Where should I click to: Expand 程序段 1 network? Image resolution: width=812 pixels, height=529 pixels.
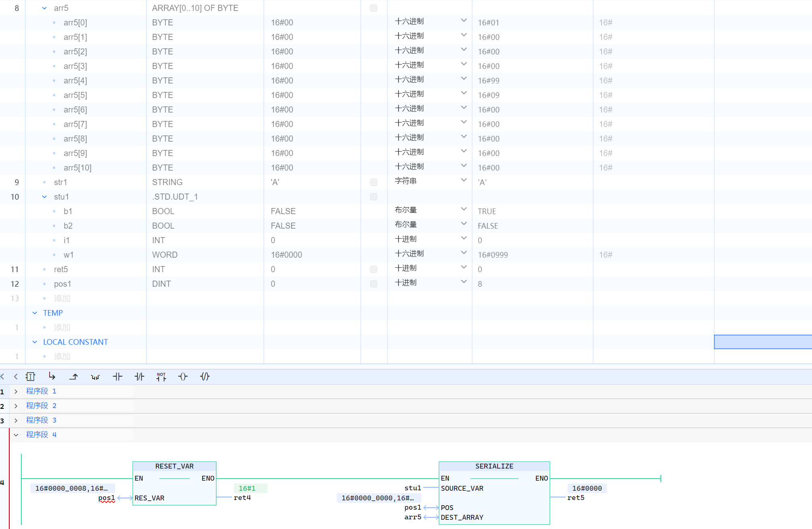16,392
